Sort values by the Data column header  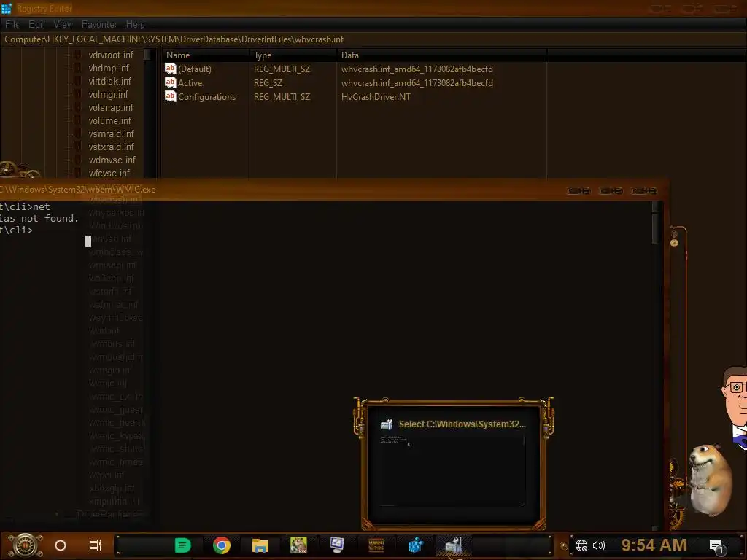click(x=441, y=55)
